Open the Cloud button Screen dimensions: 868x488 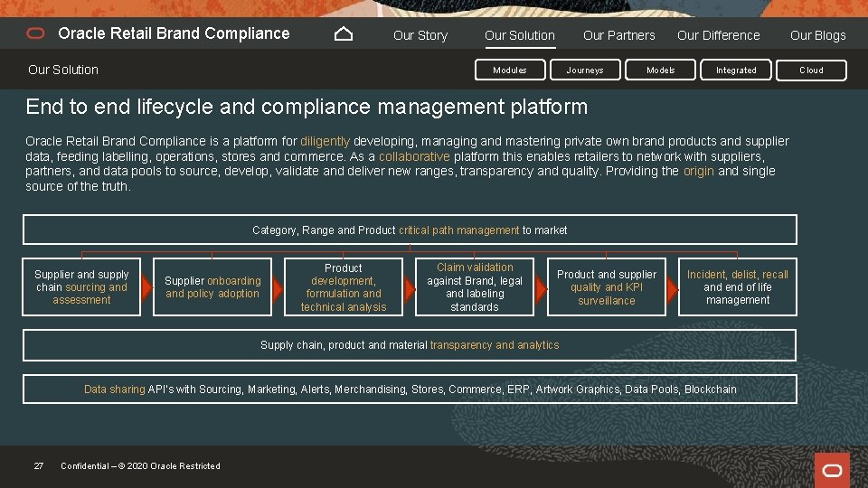pyautogui.click(x=811, y=70)
